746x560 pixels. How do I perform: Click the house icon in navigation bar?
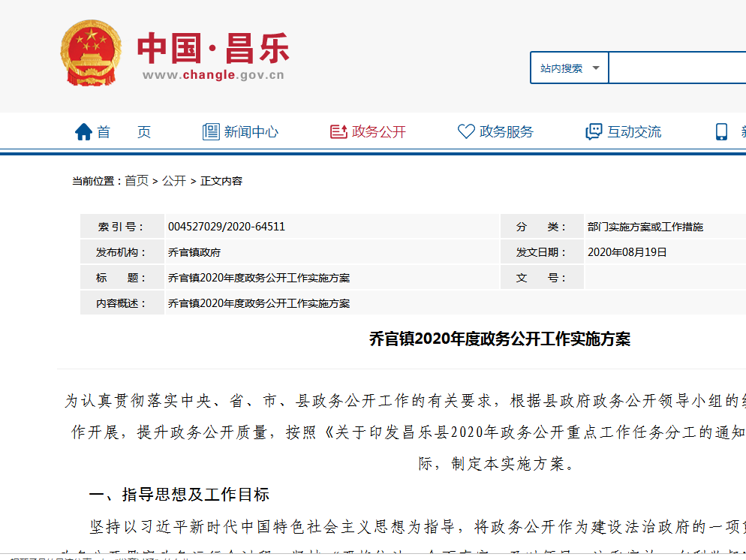(83, 132)
